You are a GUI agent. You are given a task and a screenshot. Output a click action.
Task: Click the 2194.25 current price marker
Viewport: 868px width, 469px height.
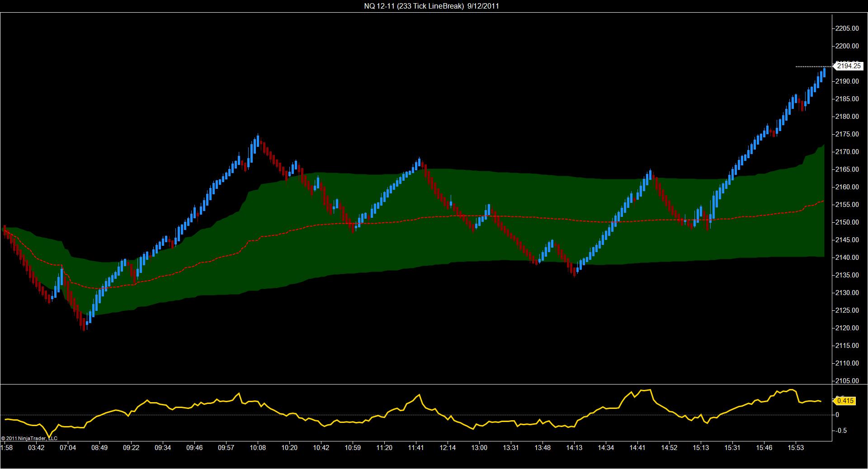(848, 66)
